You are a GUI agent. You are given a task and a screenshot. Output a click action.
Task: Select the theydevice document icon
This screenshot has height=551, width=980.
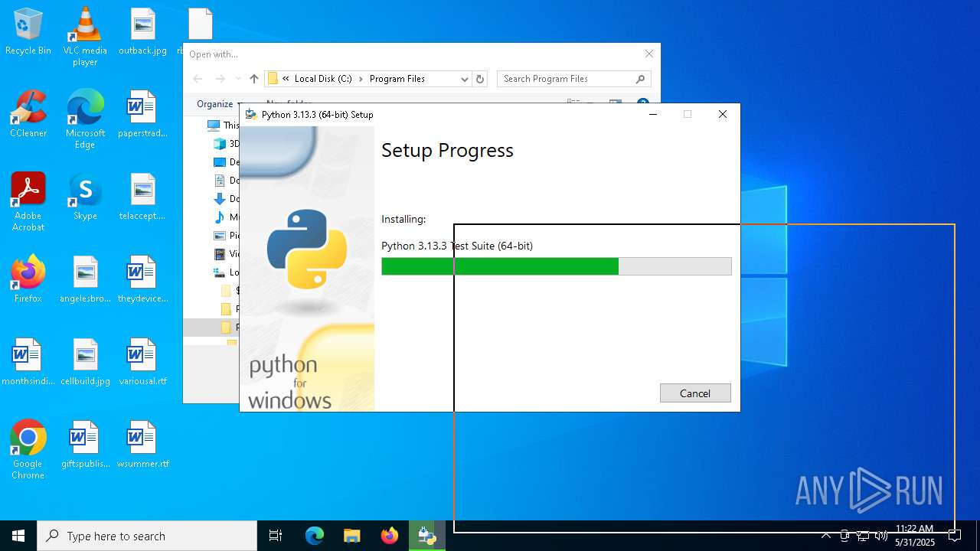pyautogui.click(x=142, y=279)
